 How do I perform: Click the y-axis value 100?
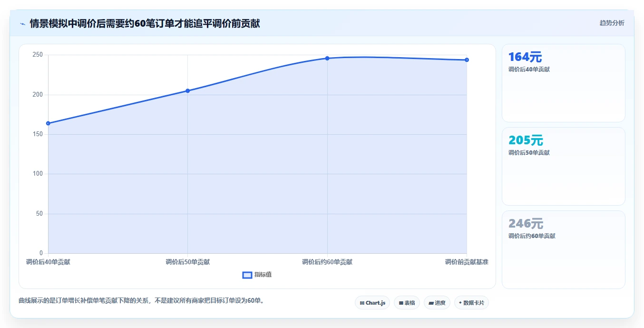[38, 174]
